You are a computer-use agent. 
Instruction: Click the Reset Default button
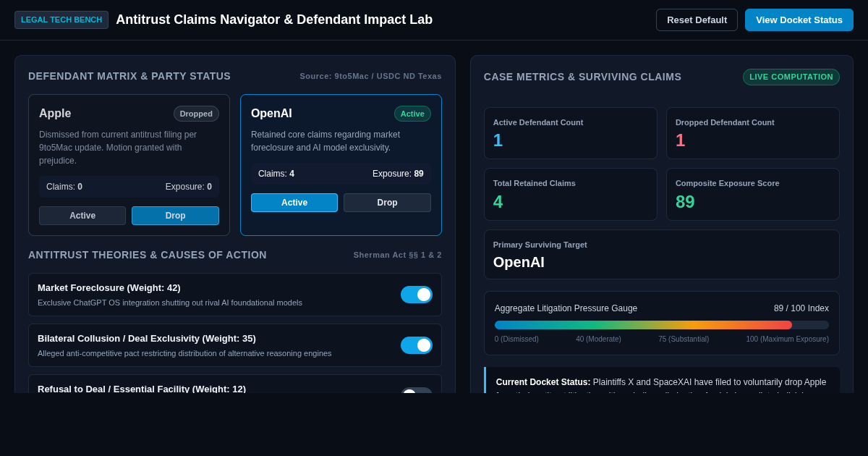click(x=697, y=20)
